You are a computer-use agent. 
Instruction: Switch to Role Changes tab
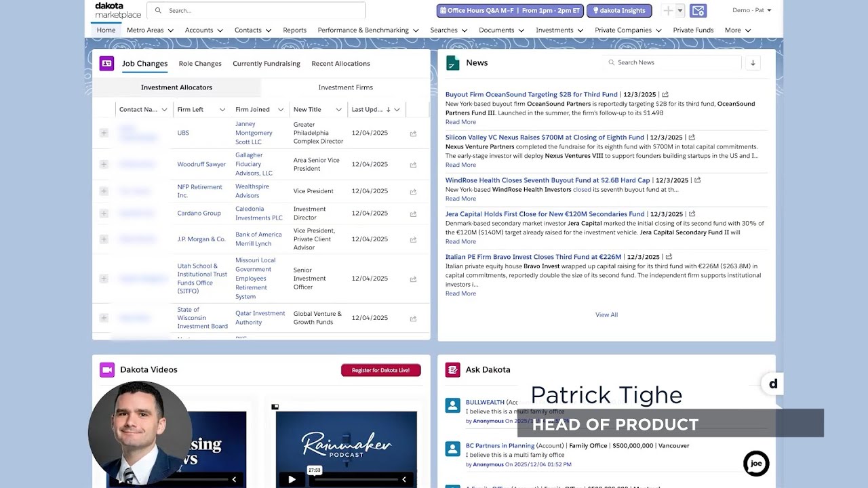[x=200, y=63]
